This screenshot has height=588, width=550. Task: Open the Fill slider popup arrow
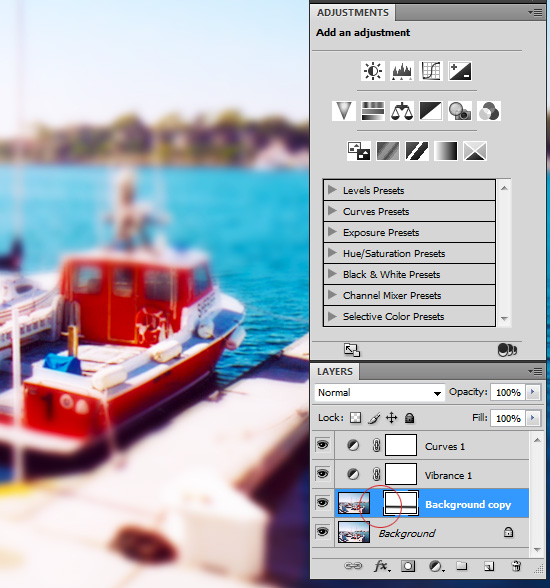tap(532, 418)
